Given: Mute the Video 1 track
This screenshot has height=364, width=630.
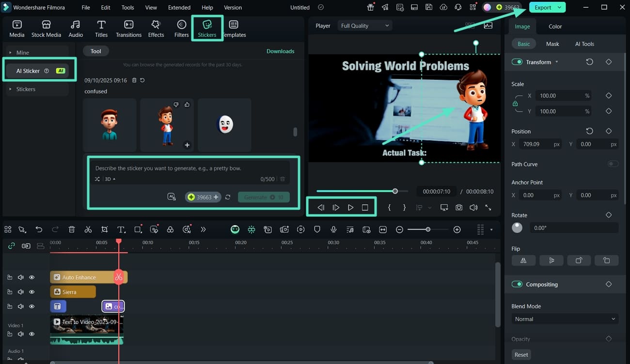Looking at the screenshot, I should [x=21, y=334].
